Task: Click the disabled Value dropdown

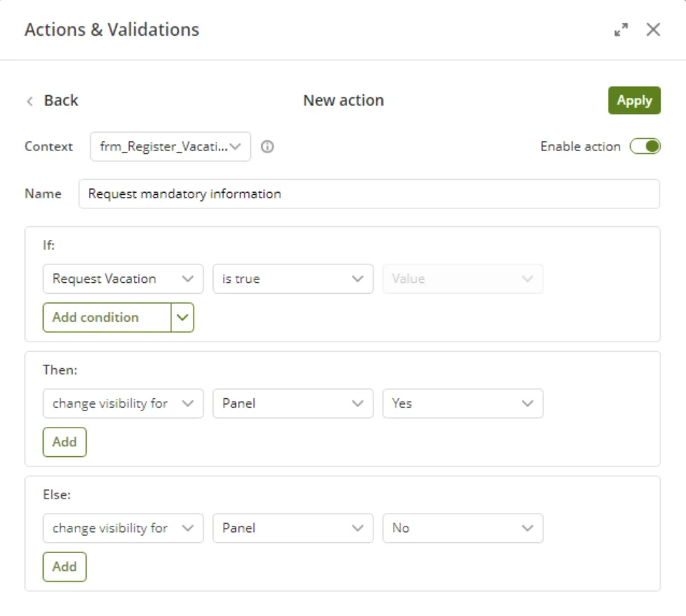Action: [462, 279]
